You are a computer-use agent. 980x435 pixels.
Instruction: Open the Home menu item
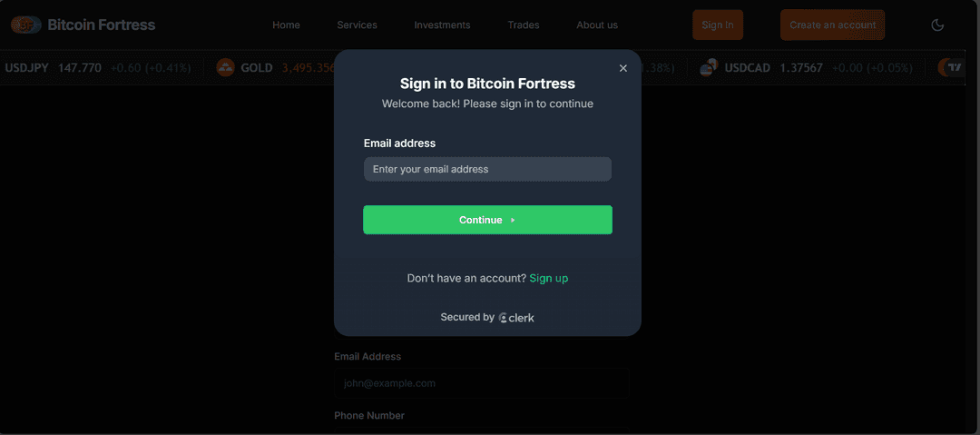[x=286, y=25]
